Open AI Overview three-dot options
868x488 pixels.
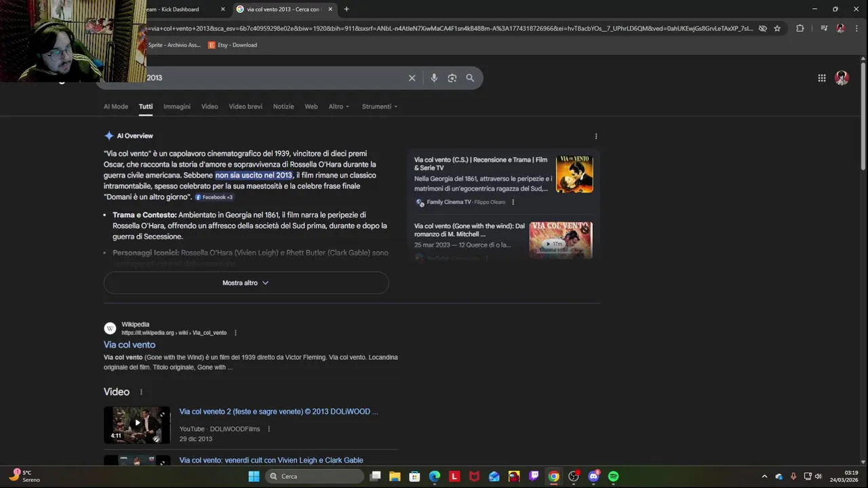point(596,136)
